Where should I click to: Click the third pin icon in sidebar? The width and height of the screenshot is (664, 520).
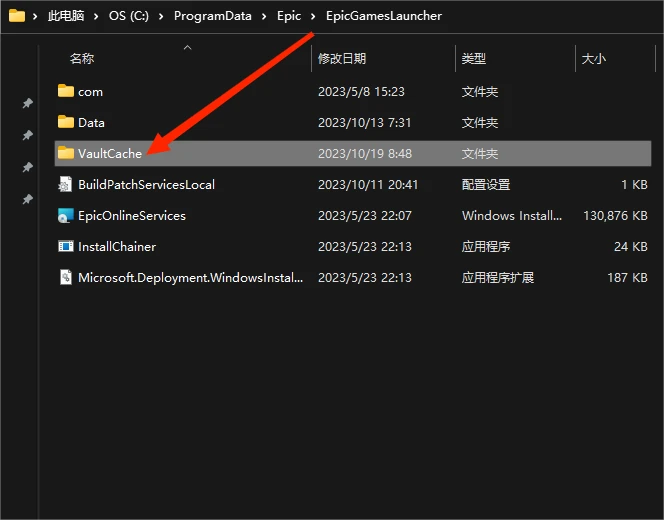[x=28, y=167]
